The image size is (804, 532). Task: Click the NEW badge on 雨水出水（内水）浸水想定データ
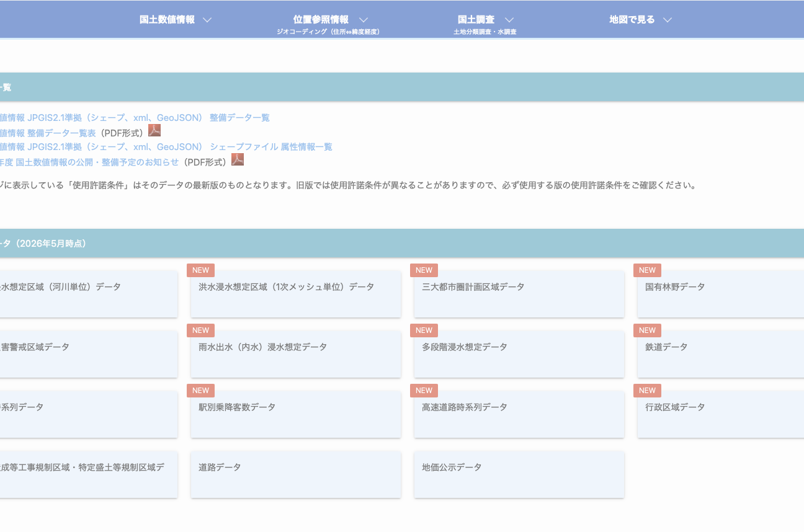pos(200,330)
